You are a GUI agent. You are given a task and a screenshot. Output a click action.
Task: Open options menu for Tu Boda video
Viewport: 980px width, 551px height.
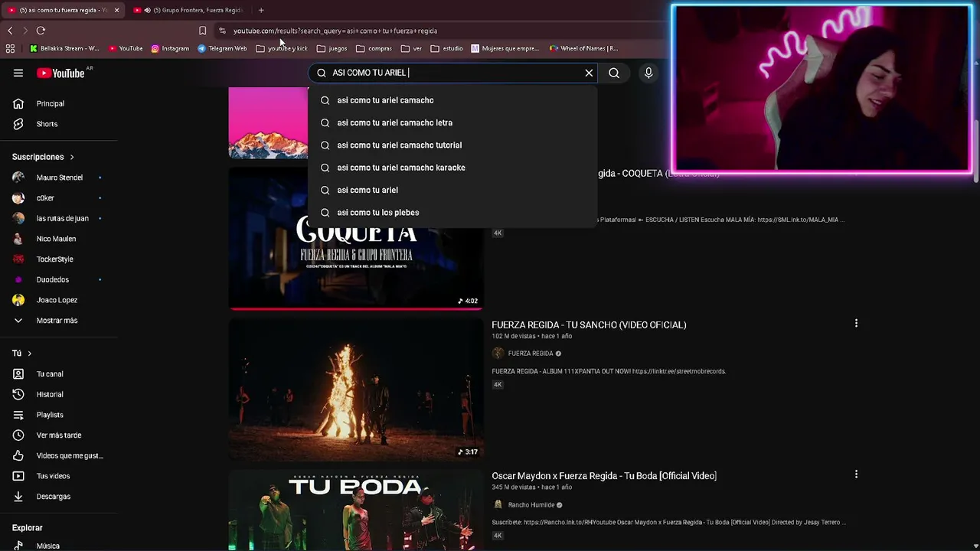pos(856,474)
